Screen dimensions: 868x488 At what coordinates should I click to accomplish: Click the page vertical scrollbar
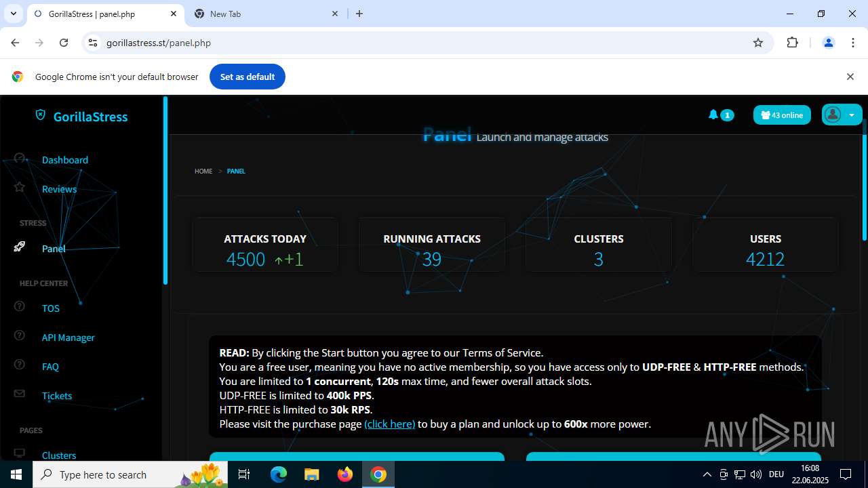[x=864, y=180]
